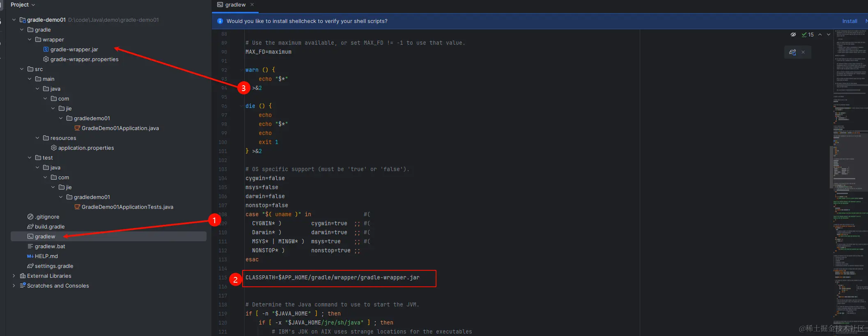The height and width of the screenshot is (336, 868).
Task: Click the GradleDemo01ApplicationTests.java class icon
Action: [x=77, y=207]
